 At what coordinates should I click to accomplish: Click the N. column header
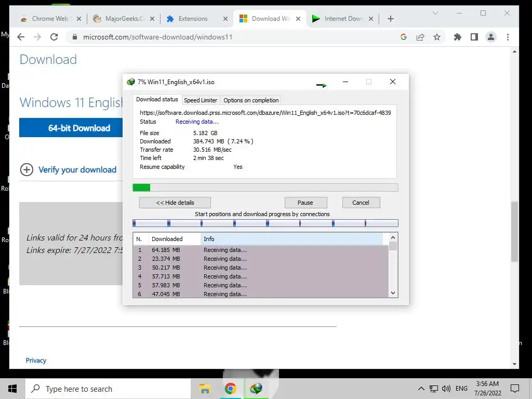[140, 239]
